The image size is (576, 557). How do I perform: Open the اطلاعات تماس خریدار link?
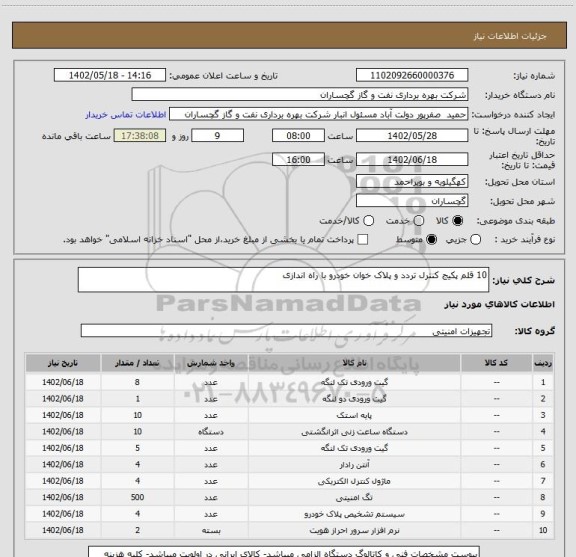click(x=126, y=115)
